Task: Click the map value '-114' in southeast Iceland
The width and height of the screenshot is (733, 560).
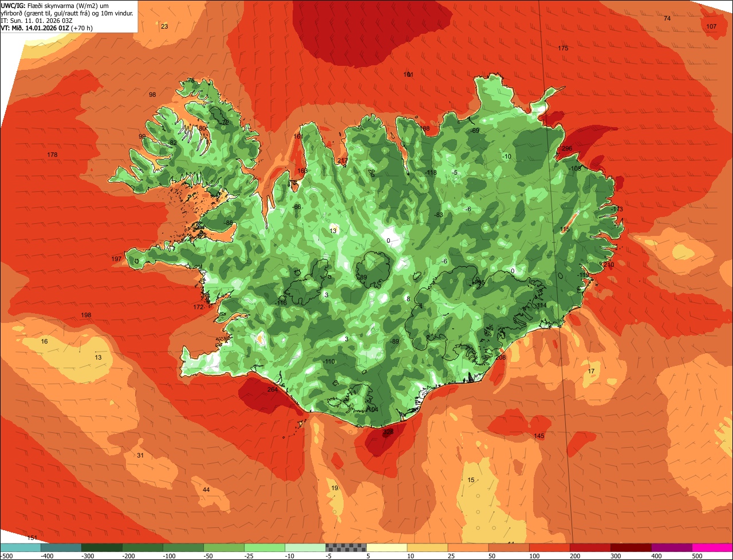Action: point(541,306)
